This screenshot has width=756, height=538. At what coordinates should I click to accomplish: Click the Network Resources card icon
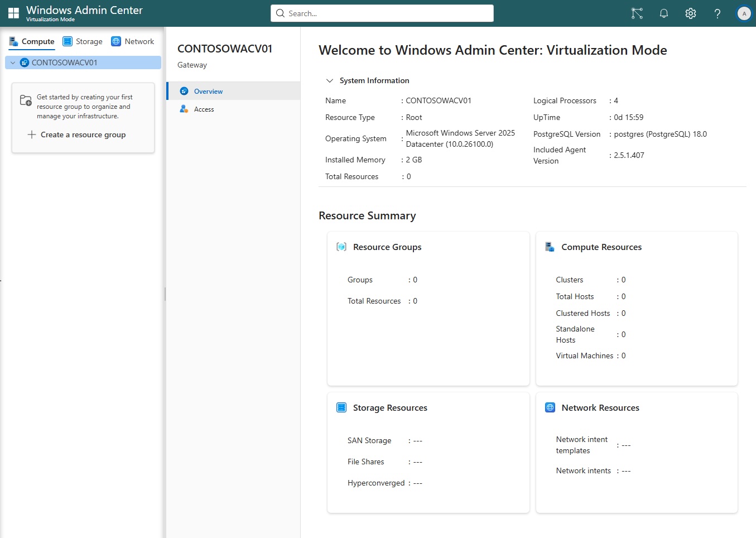coord(550,407)
